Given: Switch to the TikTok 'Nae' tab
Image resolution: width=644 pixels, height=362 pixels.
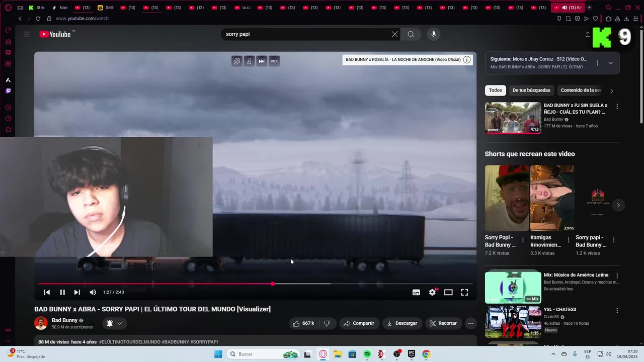Looking at the screenshot, I should coord(59,8).
